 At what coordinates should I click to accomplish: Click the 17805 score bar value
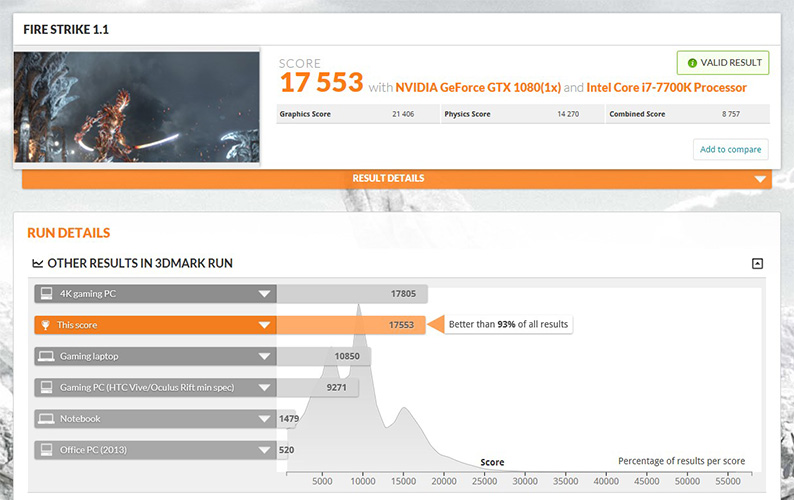[x=403, y=294]
